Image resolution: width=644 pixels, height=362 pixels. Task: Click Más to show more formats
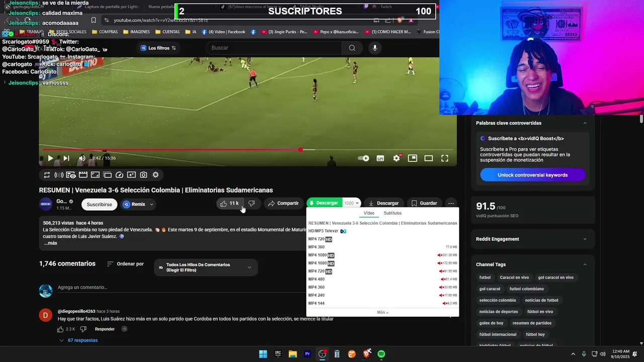pyautogui.click(x=382, y=312)
